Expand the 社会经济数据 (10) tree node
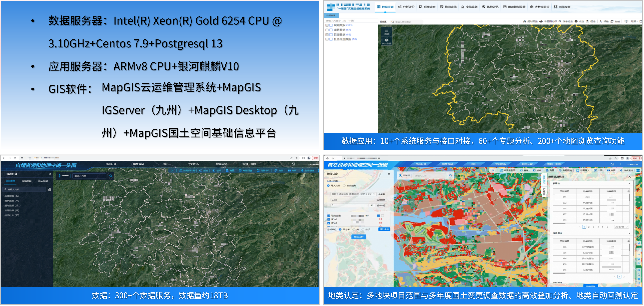The width and height of the screenshot is (644, 306). click(327, 39)
